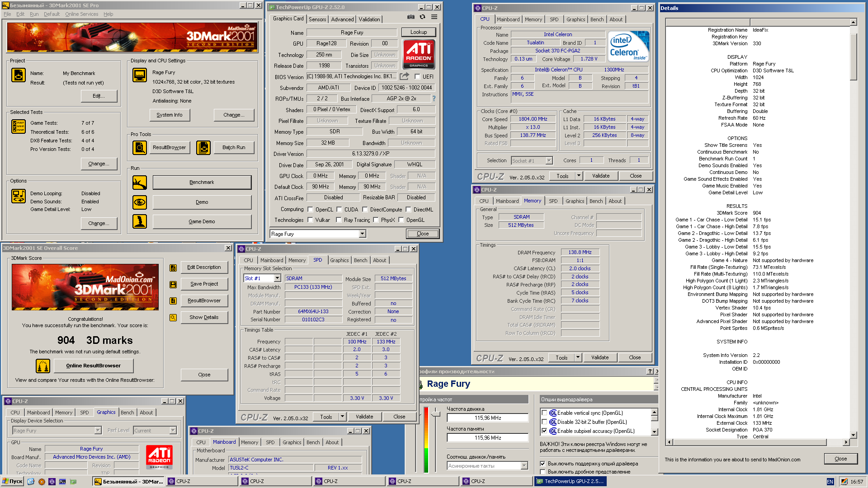Toggle the OpenCL checkbox in GPU-Z
The height and width of the screenshot is (488, 868).
310,209
